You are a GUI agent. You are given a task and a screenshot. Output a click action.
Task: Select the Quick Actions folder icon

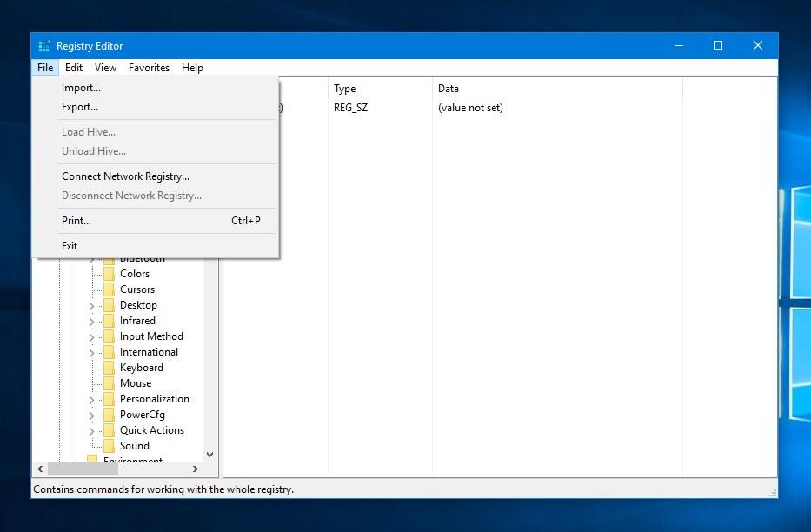point(110,430)
